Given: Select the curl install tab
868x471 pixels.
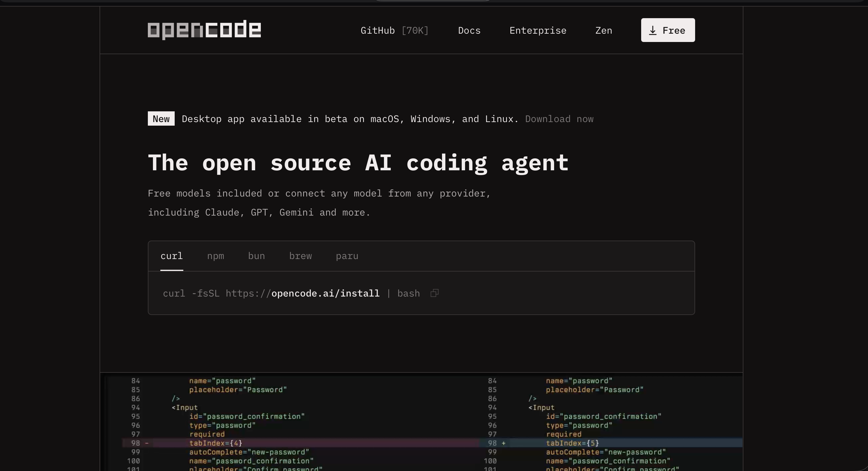Looking at the screenshot, I should [171, 256].
